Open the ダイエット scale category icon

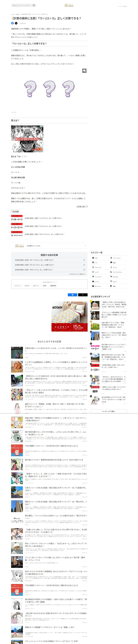(x=93, y=286)
